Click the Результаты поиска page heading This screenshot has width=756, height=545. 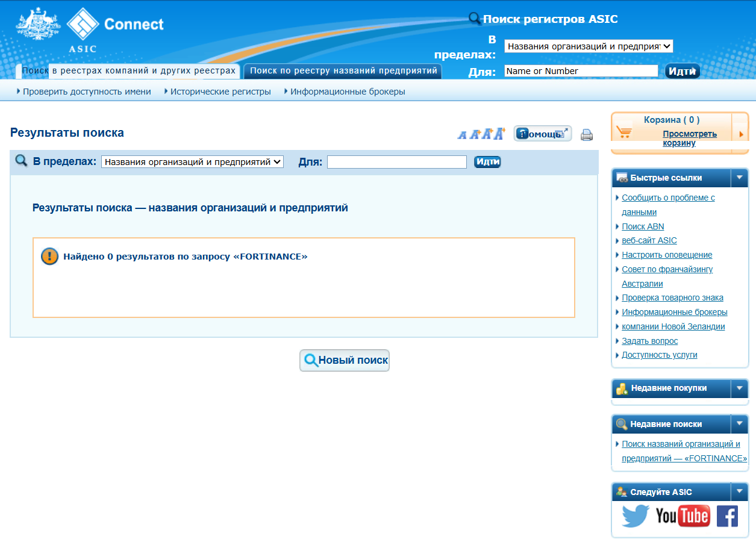(x=67, y=132)
